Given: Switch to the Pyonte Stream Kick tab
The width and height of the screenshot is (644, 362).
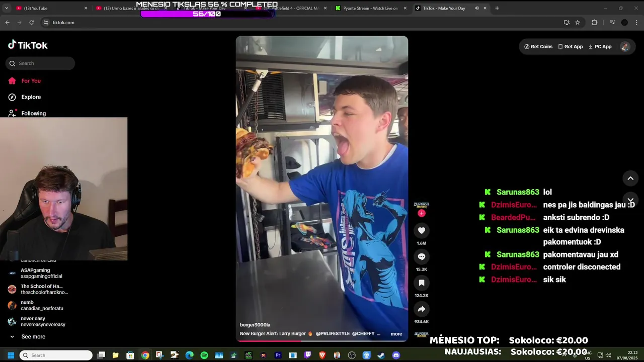Looking at the screenshot, I should pos(371,8).
